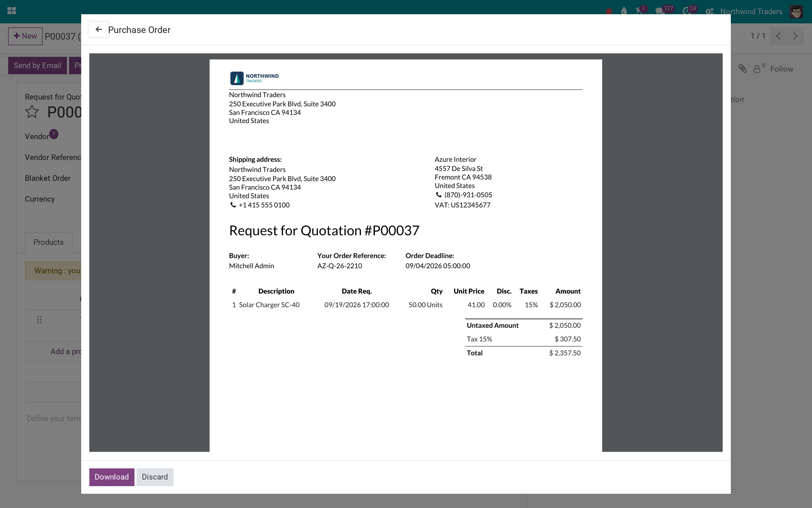Click the Request for Quotation #P00037 heading
The width and height of the screenshot is (812, 508).
[324, 230]
